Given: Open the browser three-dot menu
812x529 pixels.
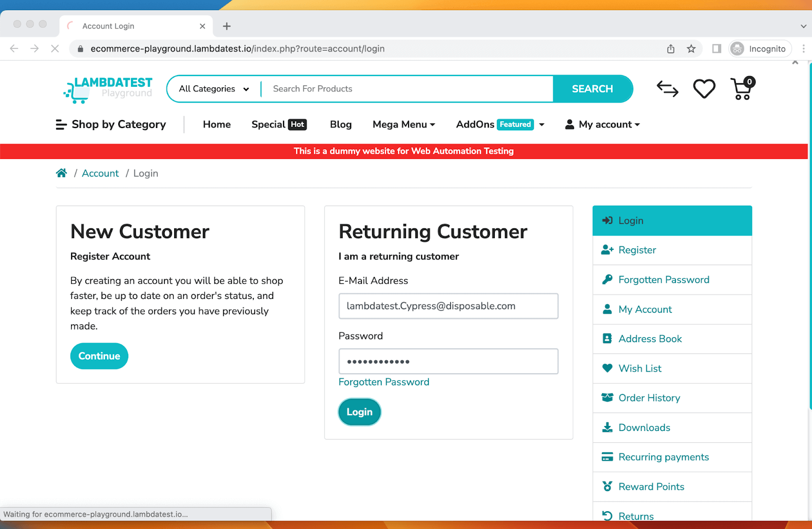Looking at the screenshot, I should click(x=803, y=49).
